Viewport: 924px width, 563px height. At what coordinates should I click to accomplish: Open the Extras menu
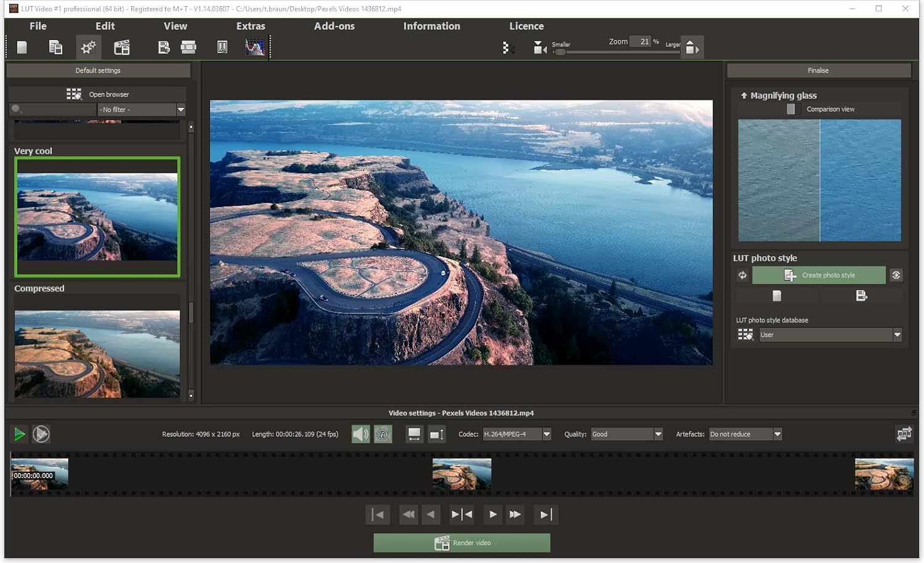[x=251, y=26]
